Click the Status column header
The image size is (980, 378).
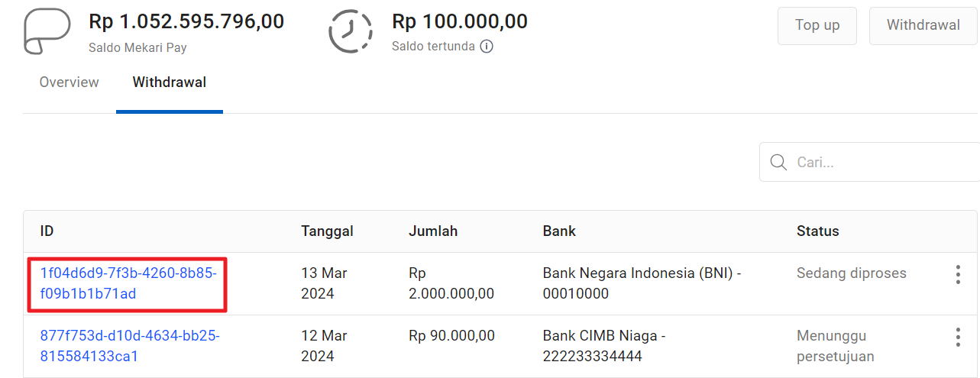click(817, 231)
